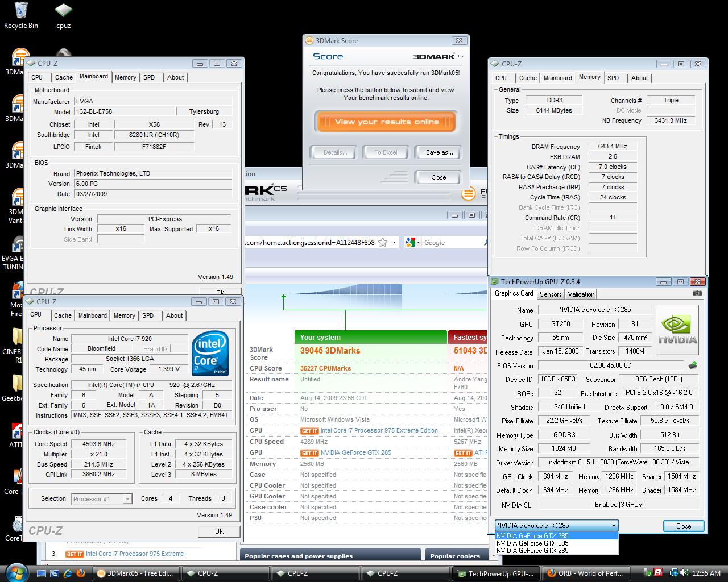Open the cpuz desktop shortcut
The height and width of the screenshot is (582, 728).
pyautogui.click(x=63, y=15)
